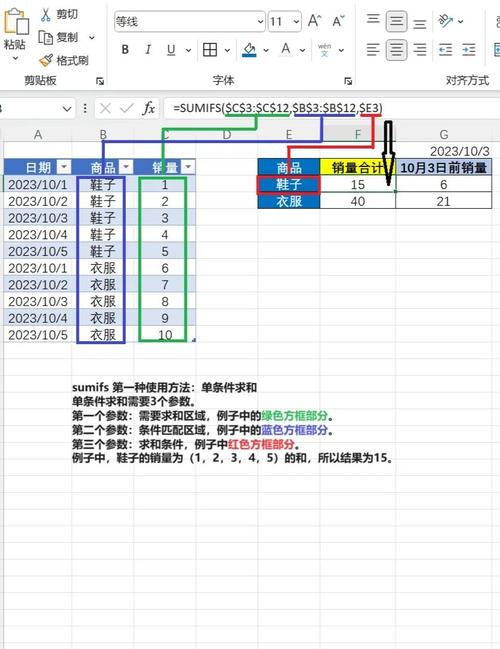Screen dimensions: 500x649
Task: Click the formula bar Enter checkmark icon
Action: click(127, 108)
